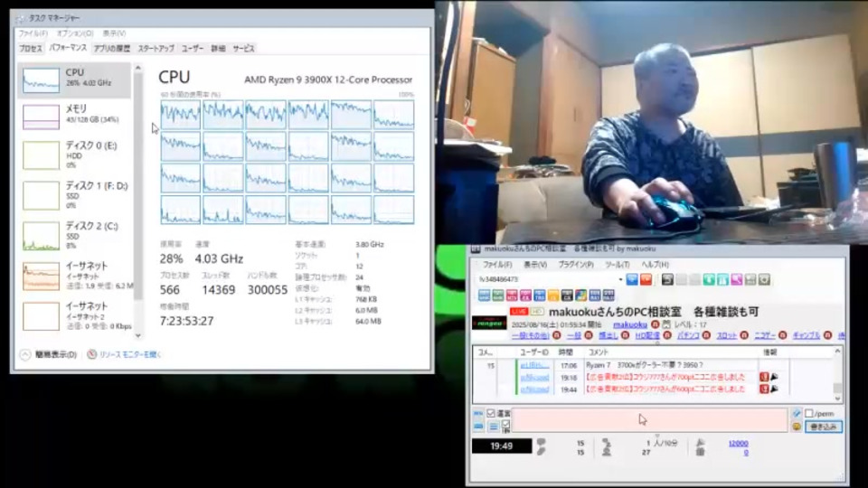Click the 書き込み submit button
Viewport: 868px width, 488px height.
824,427
